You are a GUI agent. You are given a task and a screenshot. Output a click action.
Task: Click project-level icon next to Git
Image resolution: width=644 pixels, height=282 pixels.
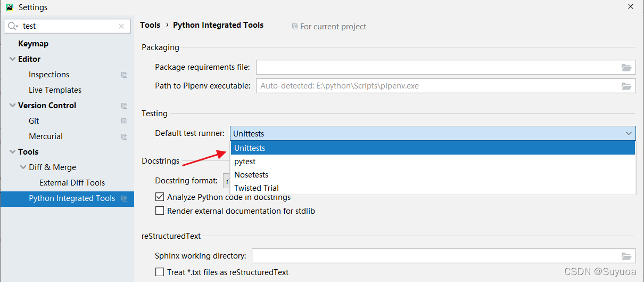point(124,122)
